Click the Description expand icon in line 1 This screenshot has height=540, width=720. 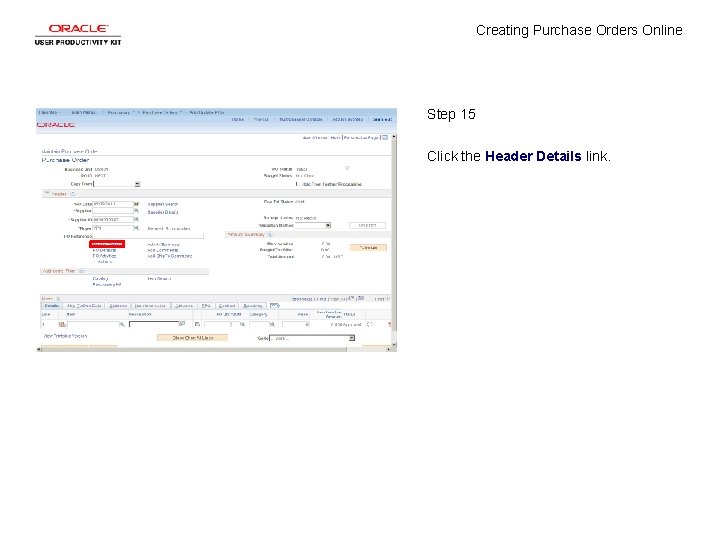point(182,324)
